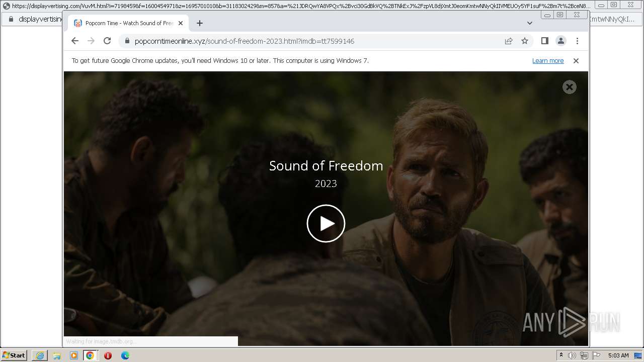
Task: Open network status tray icon
Action: click(x=584, y=355)
